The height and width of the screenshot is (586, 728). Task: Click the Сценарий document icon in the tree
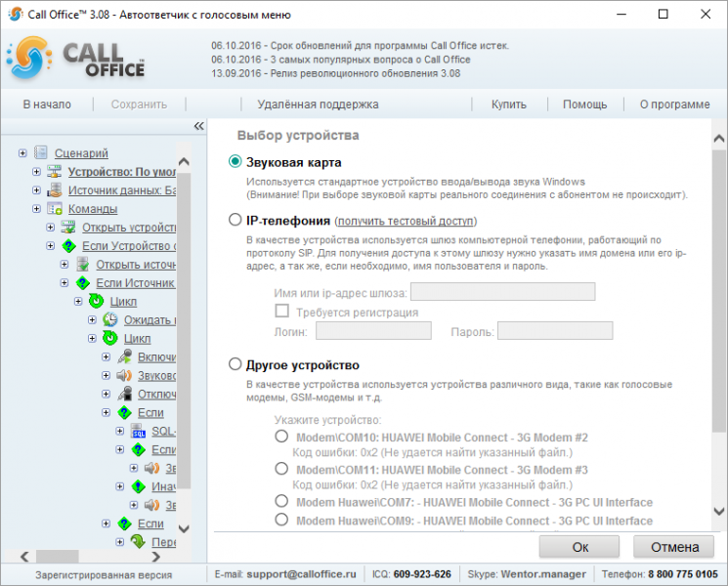tap(41, 152)
